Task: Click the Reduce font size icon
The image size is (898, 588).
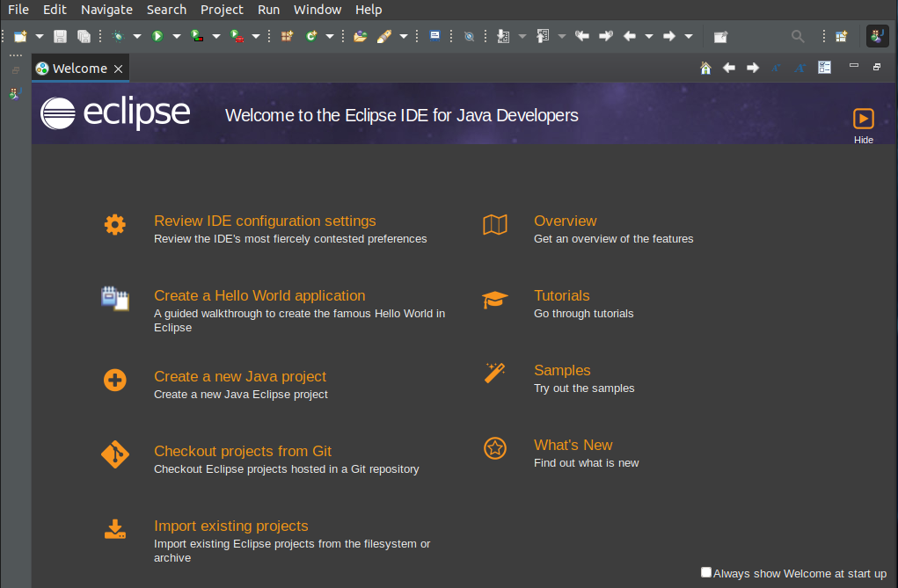Action: 776,67
